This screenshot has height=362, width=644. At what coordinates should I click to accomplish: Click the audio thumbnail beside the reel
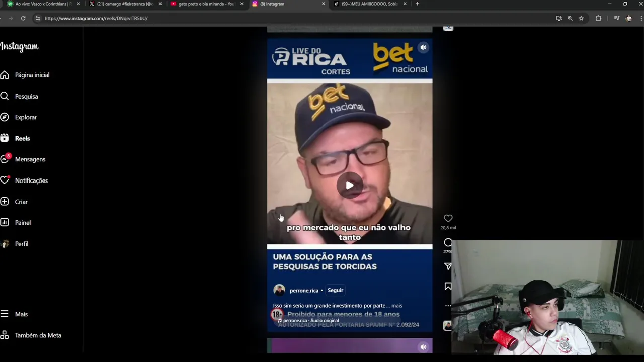click(447, 326)
